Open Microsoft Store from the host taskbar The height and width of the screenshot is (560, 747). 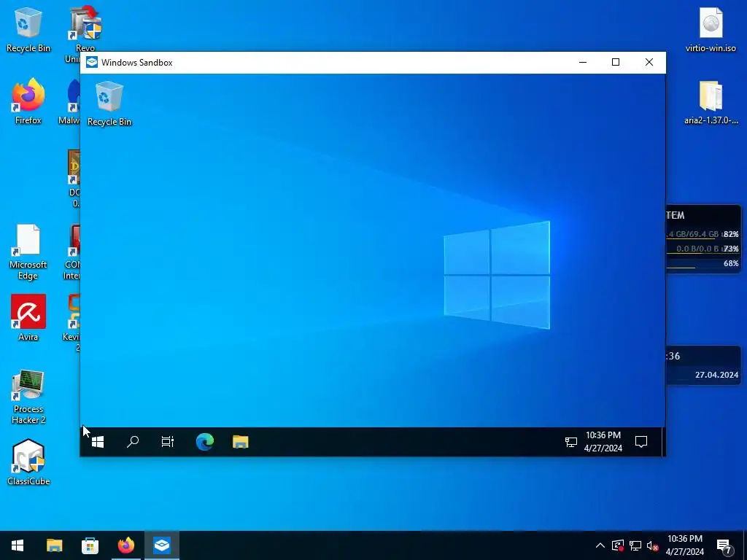(x=90, y=545)
